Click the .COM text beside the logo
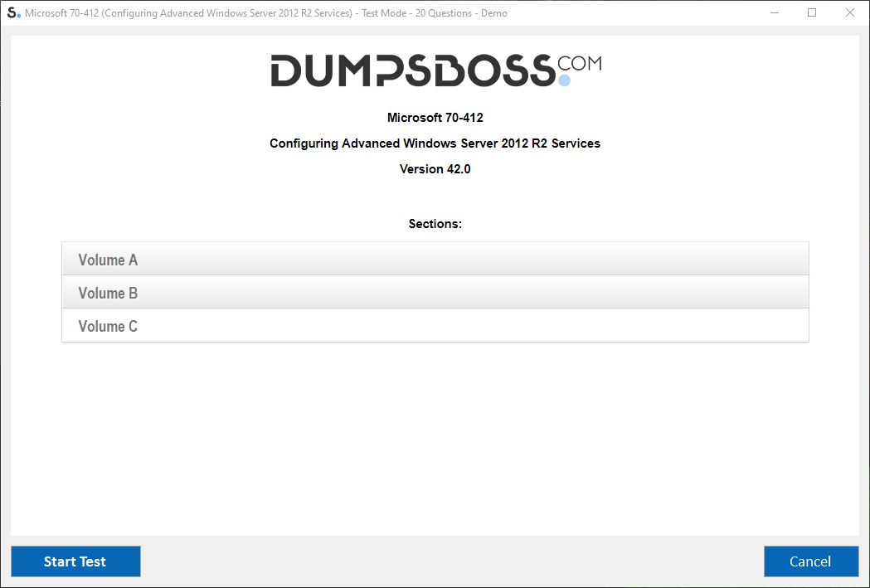The width and height of the screenshot is (870, 588). tap(580, 64)
